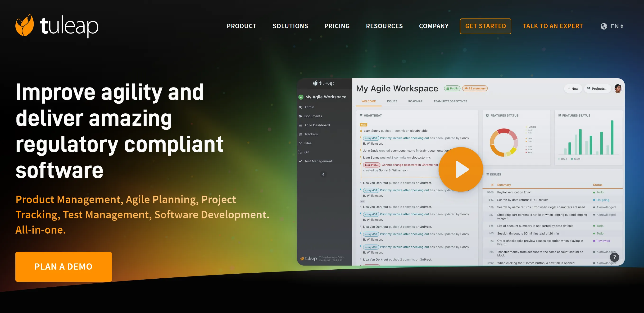Click TALK TO AN EXPERT link
Image resolution: width=644 pixels, height=313 pixels.
553,26
